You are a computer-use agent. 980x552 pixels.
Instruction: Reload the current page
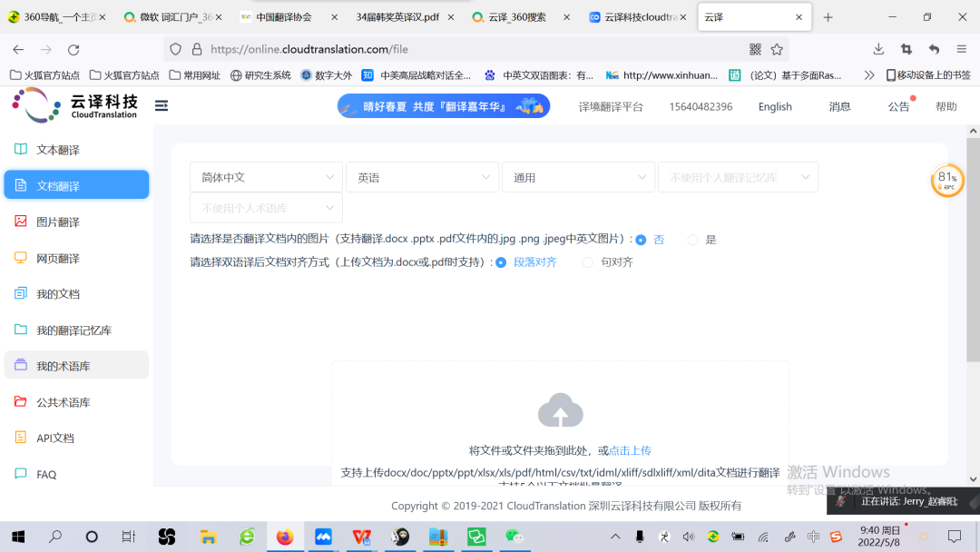[x=73, y=49]
